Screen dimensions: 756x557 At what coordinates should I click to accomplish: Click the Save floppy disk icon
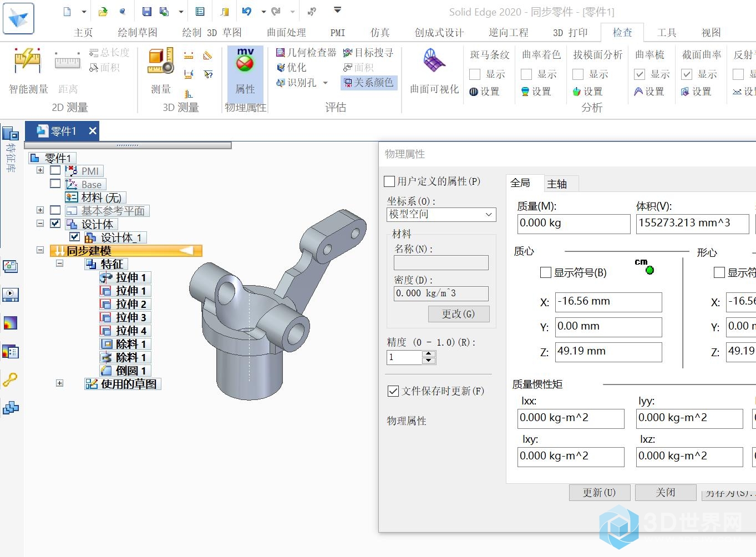pyautogui.click(x=147, y=11)
